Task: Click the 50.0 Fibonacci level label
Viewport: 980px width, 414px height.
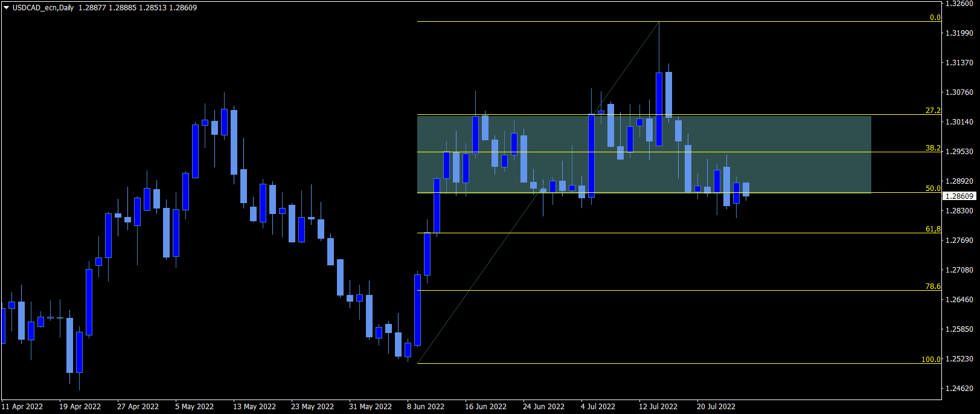Action: point(933,189)
